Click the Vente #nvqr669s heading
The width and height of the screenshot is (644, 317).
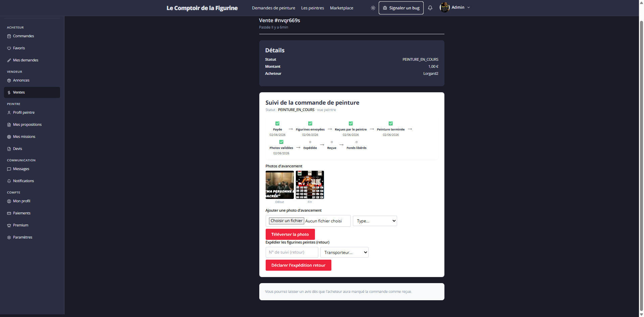pos(279,20)
